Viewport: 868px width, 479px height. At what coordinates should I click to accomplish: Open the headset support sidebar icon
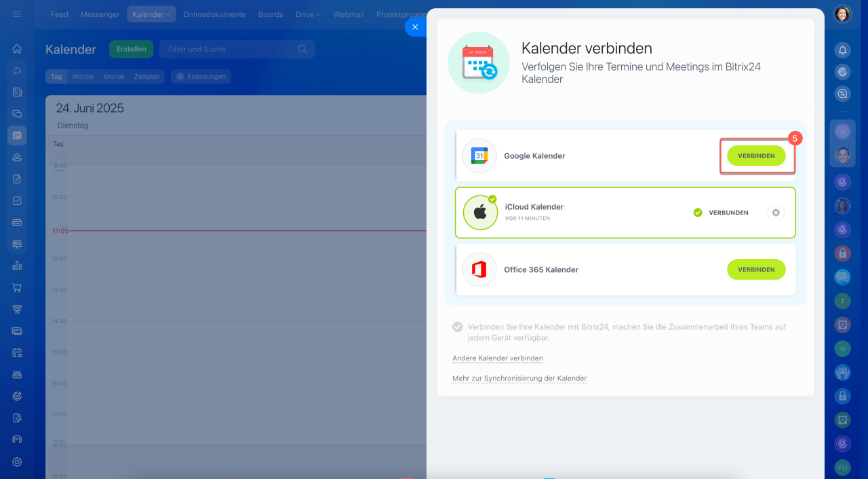17,440
